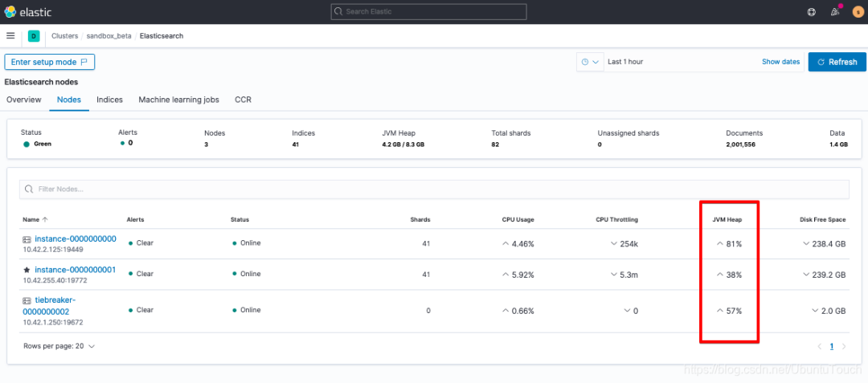The image size is (868, 383).
Task: Click the Name column sort arrow
Action: coord(45,219)
